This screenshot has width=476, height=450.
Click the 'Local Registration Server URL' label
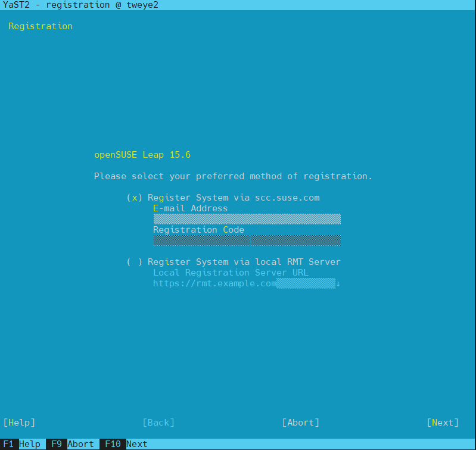click(231, 273)
